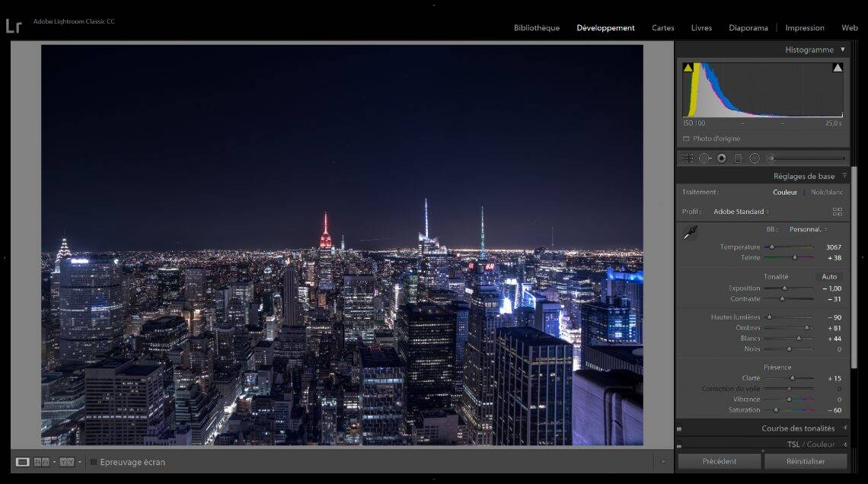Open the toolbar content dropdown at right
The width and height of the screenshot is (868, 484).
tap(663, 462)
